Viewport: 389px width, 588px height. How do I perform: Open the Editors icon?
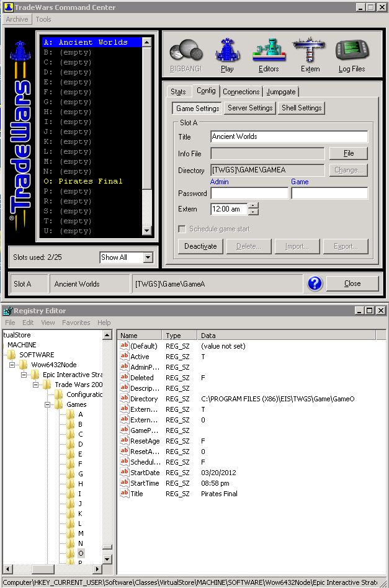coord(269,50)
